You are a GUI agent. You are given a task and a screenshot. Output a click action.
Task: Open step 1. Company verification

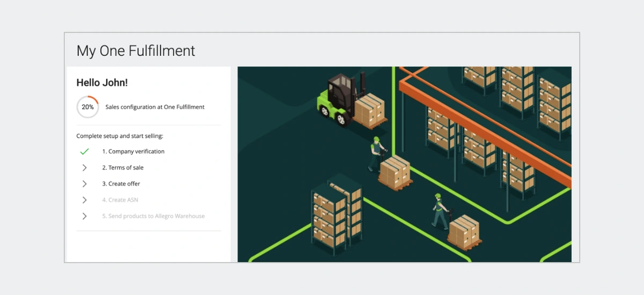click(x=133, y=152)
